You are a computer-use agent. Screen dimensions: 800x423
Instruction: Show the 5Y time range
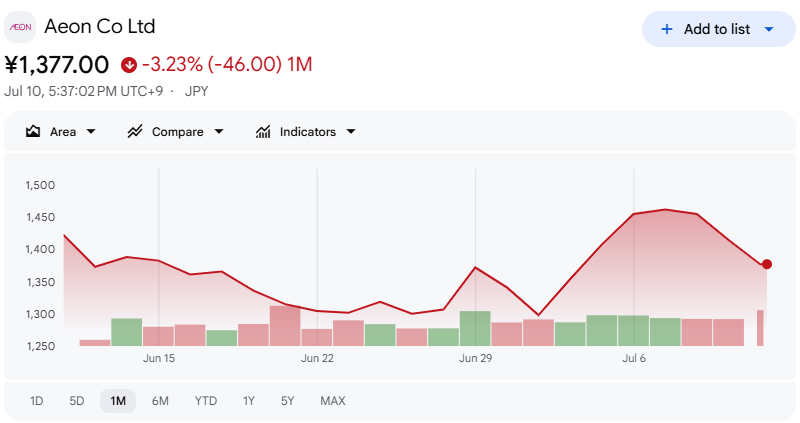pos(288,401)
